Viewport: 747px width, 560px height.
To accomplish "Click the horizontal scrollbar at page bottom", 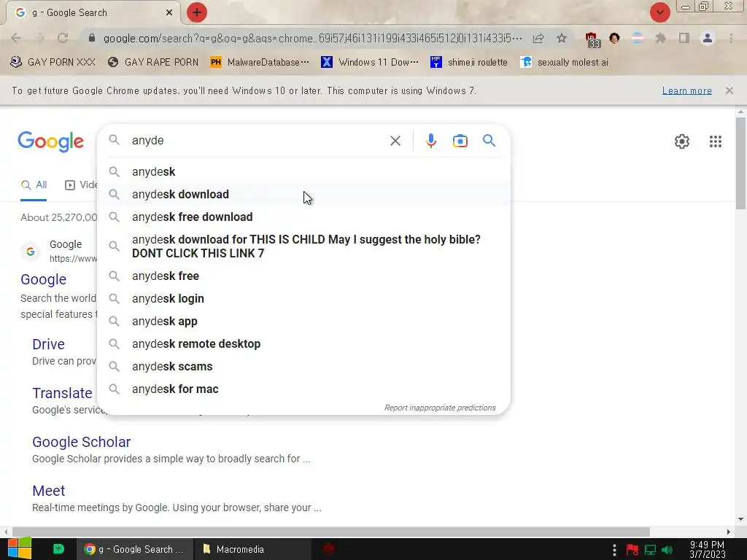I will pos(331,532).
